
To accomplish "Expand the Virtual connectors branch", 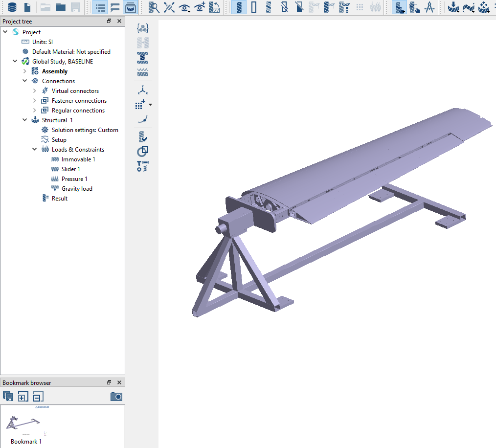I will click(35, 91).
